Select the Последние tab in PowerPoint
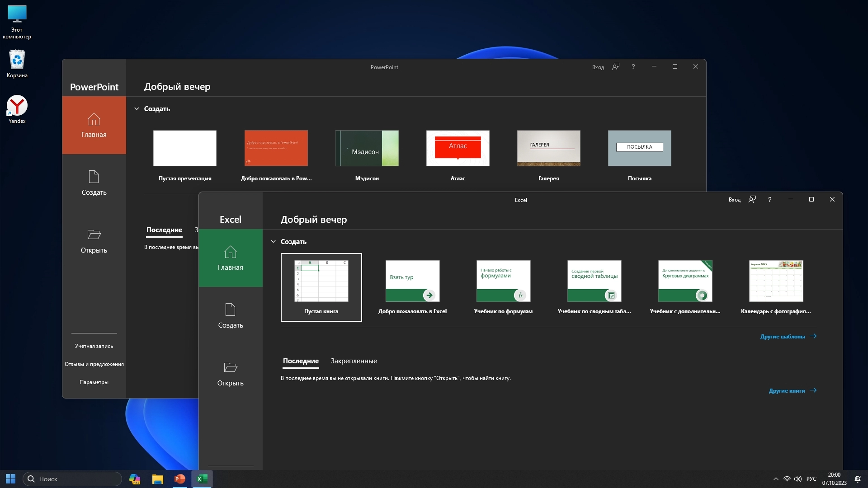 [164, 230]
